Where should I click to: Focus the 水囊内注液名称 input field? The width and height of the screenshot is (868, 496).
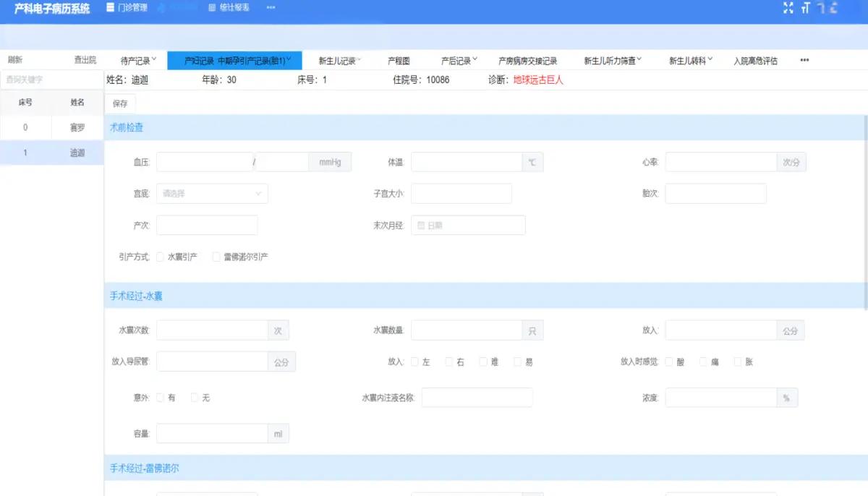point(477,398)
